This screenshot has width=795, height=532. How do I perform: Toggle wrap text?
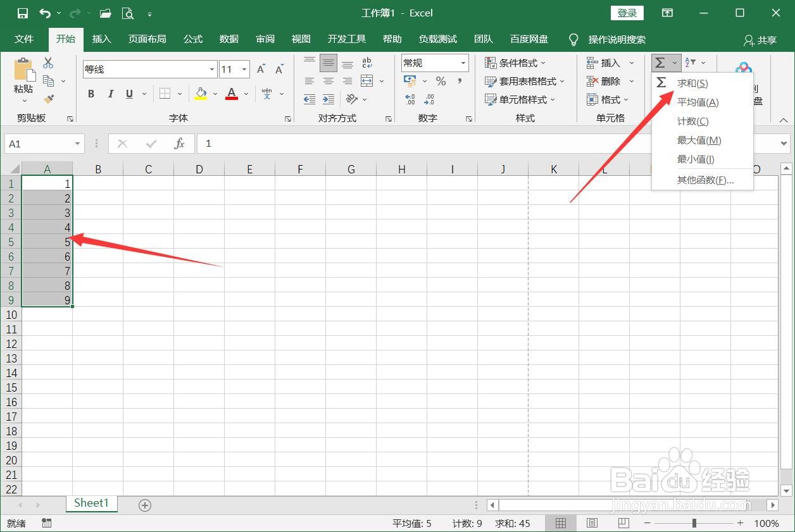367,63
